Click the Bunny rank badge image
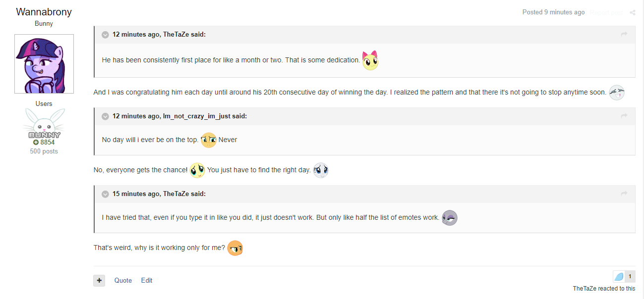This screenshot has width=644, height=299. [44, 124]
